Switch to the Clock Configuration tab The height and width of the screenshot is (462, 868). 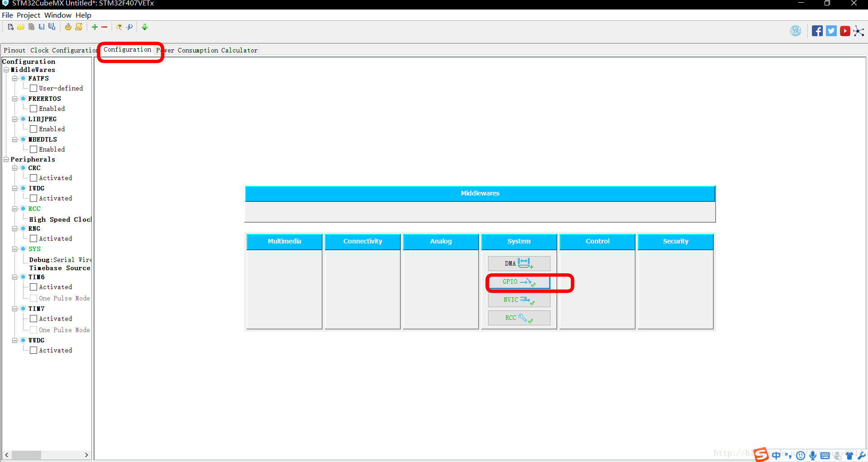pyautogui.click(x=64, y=50)
